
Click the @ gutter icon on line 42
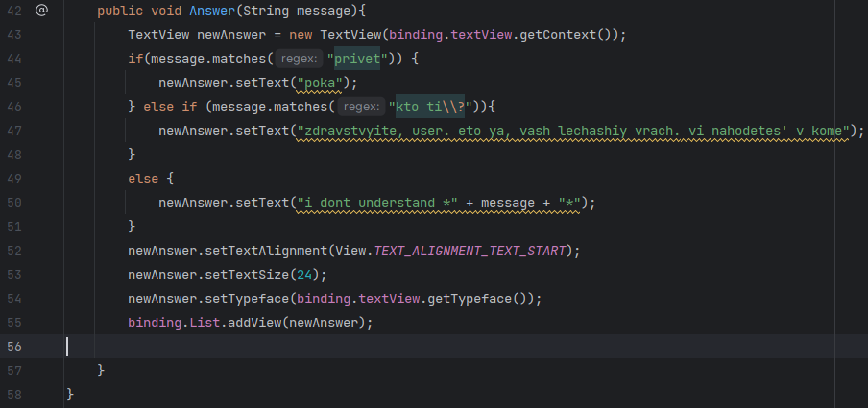pos(41,10)
